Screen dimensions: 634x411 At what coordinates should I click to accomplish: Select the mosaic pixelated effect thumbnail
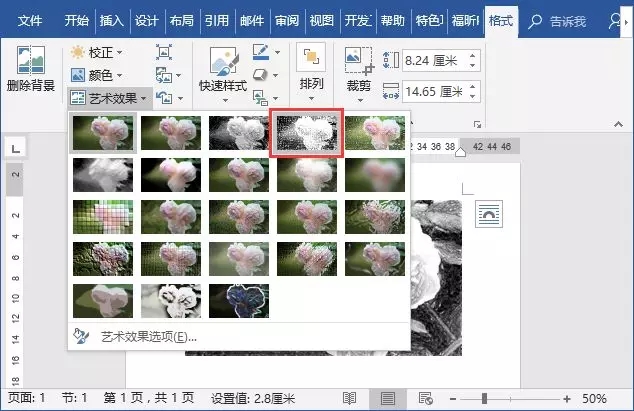click(103, 217)
